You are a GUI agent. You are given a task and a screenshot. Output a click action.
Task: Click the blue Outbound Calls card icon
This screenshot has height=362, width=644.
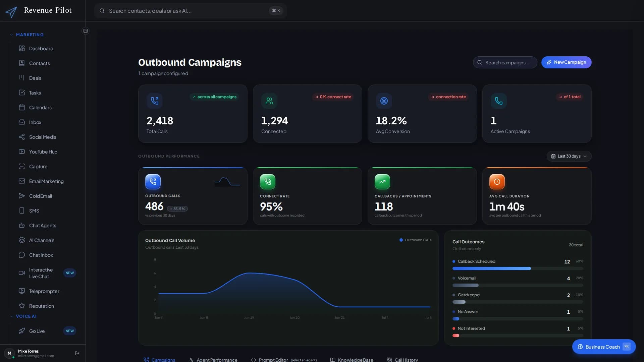[153, 182]
